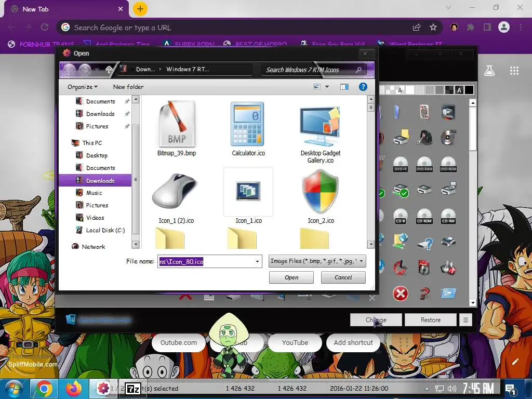Click the File name text field
532x399 pixels.
[205, 261]
